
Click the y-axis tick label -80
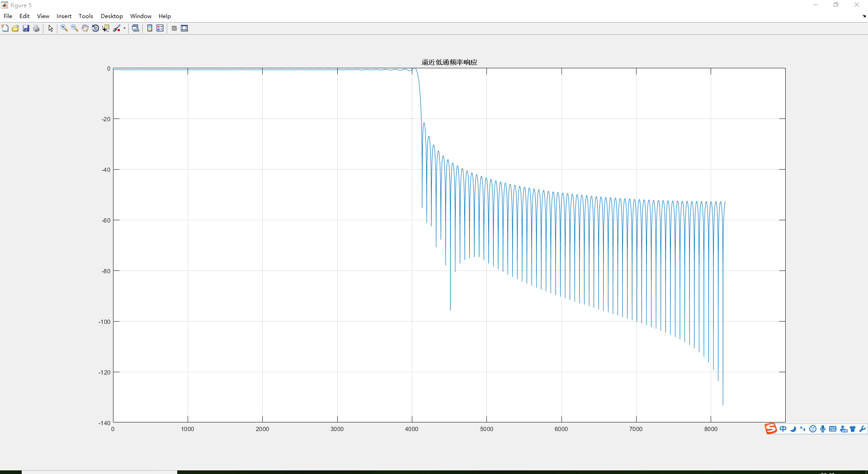[x=106, y=271]
